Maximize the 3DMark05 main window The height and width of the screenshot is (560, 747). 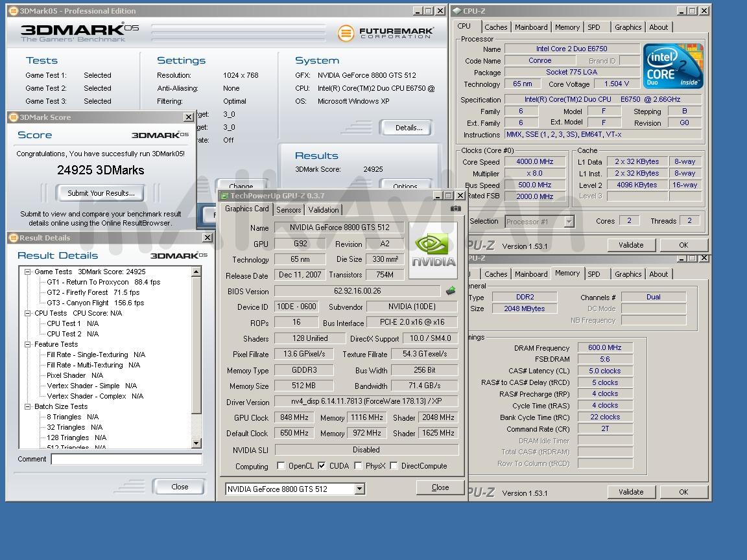pos(429,10)
